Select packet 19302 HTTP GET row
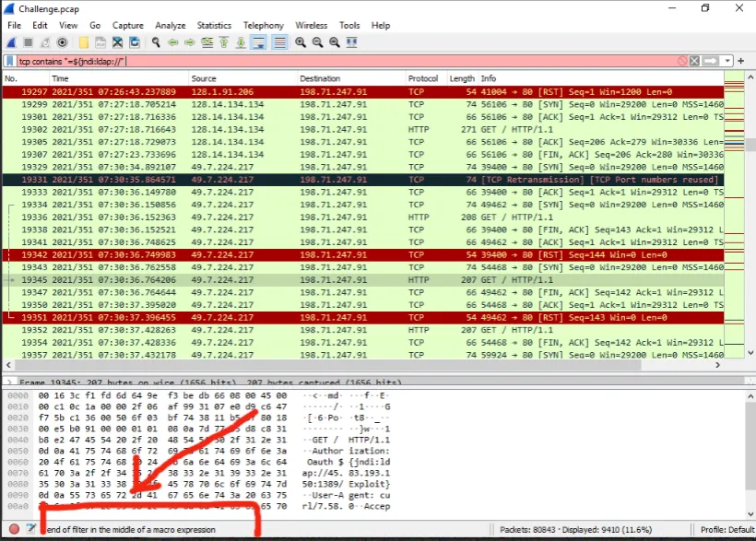 pos(363,129)
